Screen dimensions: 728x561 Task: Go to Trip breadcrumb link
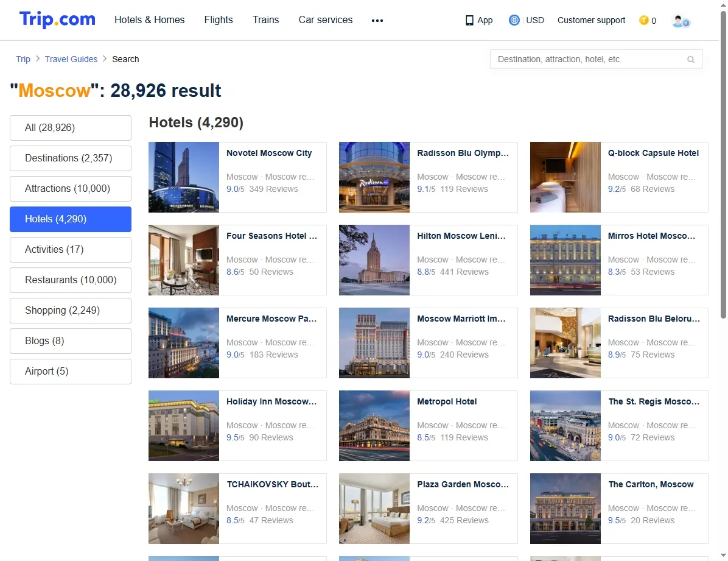point(23,59)
